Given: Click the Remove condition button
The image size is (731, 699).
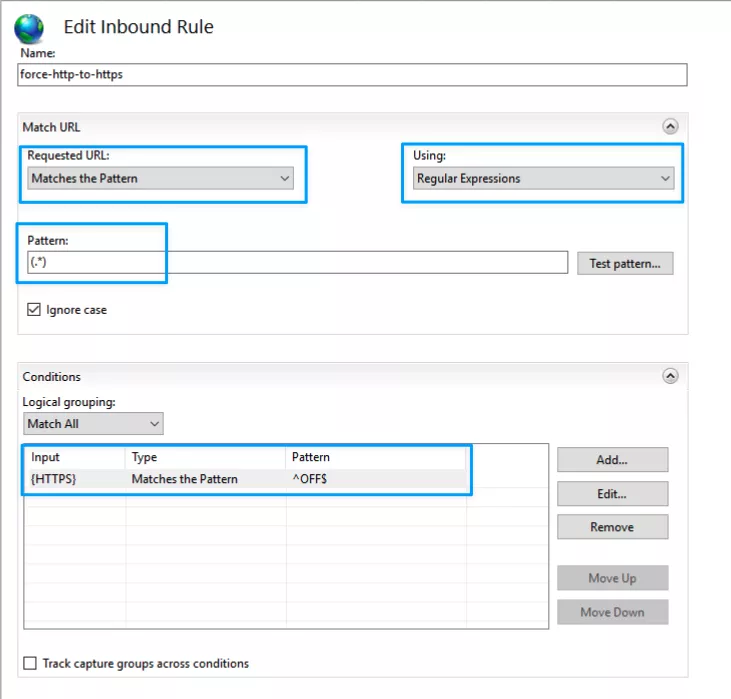Looking at the screenshot, I should click(612, 527).
